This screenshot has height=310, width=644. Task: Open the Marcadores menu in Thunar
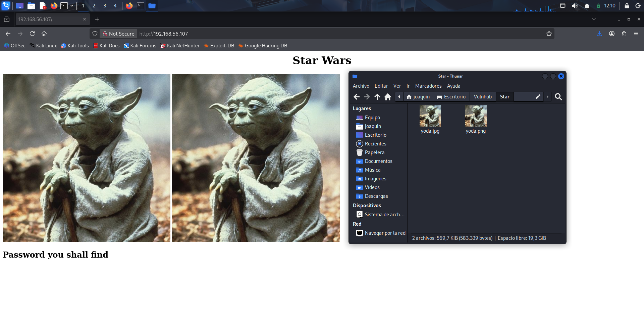coord(428,86)
